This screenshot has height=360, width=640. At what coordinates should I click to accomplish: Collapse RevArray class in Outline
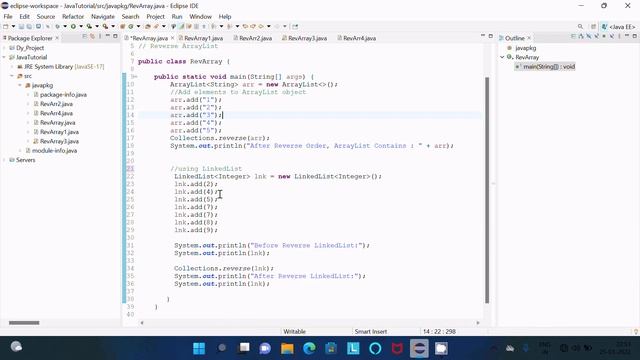coord(502,57)
